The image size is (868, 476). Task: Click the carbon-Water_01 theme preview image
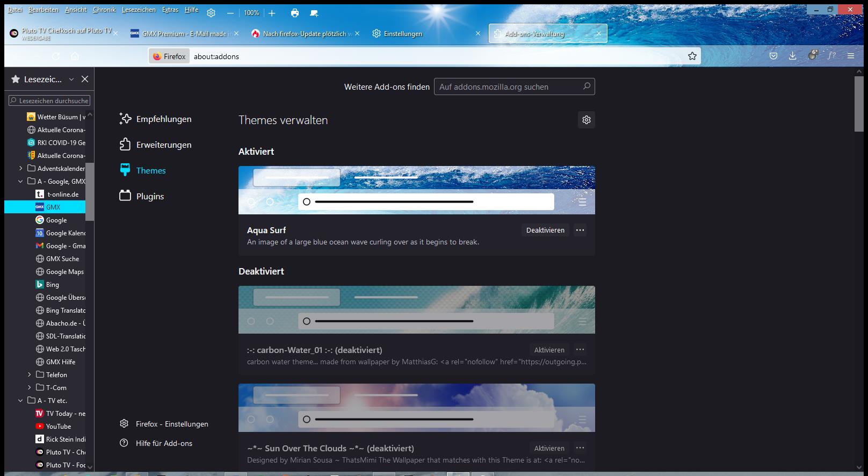pyautogui.click(x=417, y=310)
